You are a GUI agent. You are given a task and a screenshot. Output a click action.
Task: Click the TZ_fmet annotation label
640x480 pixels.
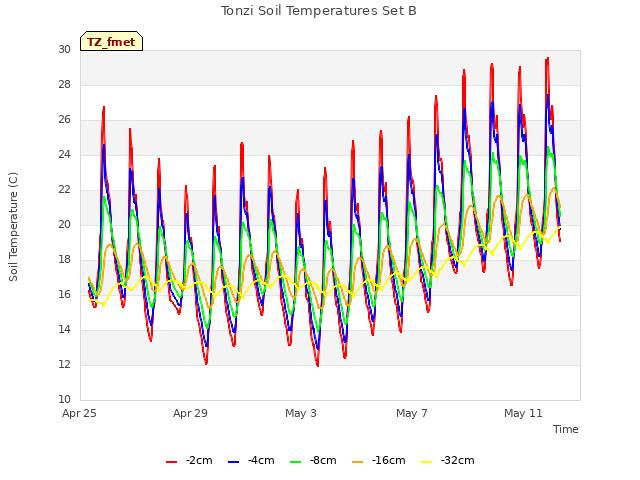[111, 41]
